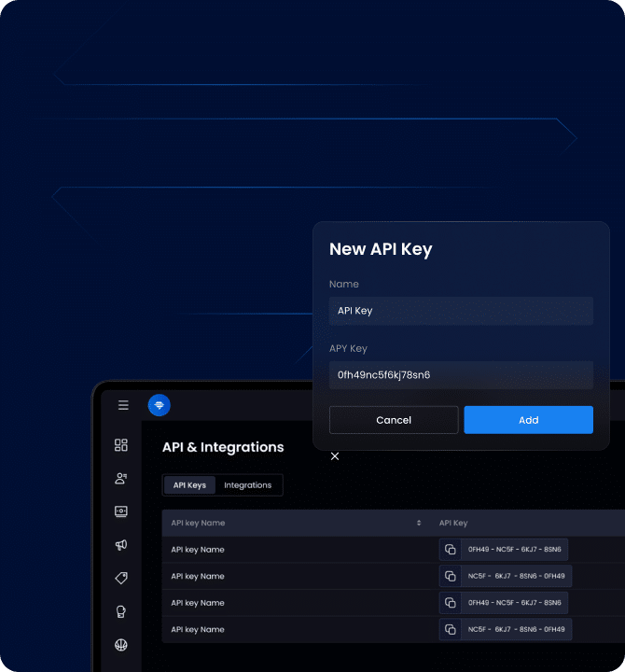The image size is (625, 672).
Task: Sort by API key Name column arrows
Action: 419,523
